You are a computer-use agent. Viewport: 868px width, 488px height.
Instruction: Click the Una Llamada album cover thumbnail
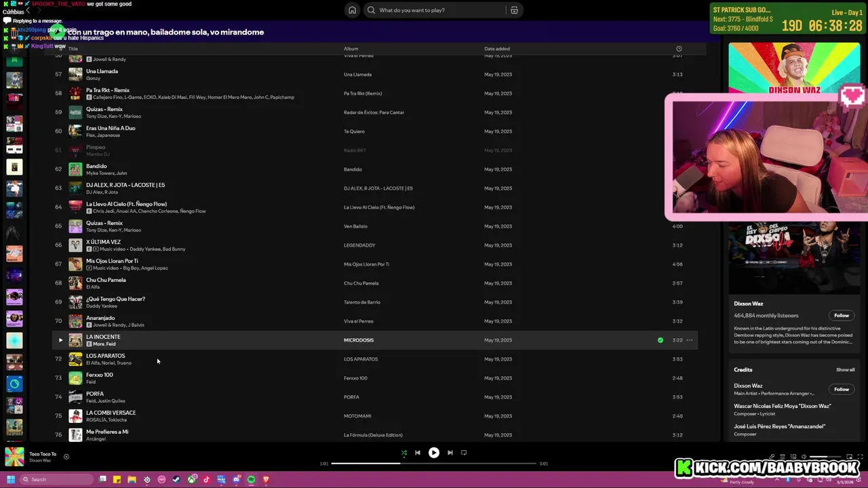click(x=75, y=75)
